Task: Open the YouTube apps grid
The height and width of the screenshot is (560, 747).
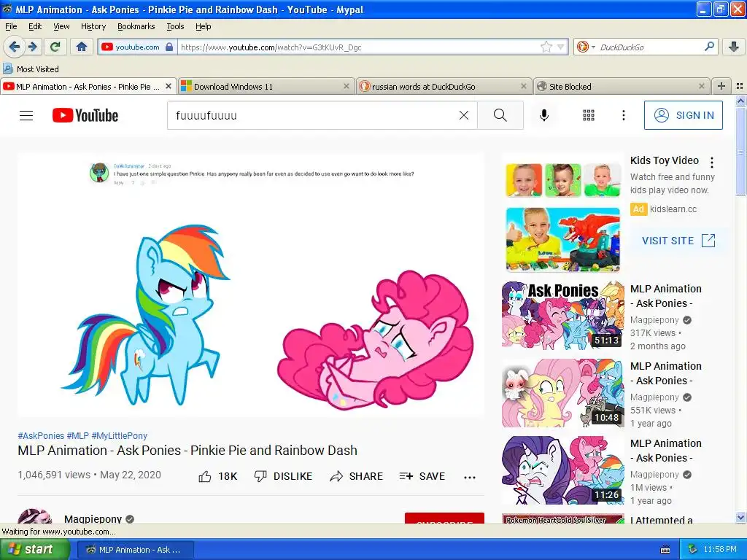Action: 589,115
